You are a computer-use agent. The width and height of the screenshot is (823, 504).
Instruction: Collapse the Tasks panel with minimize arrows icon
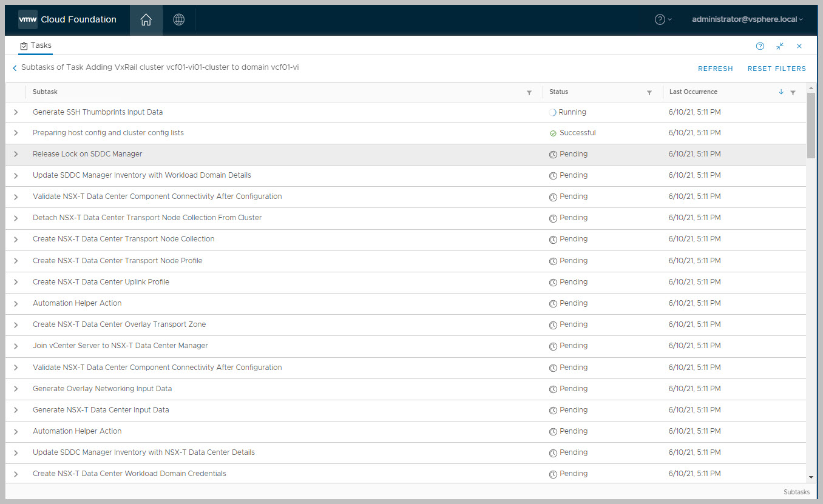pos(780,46)
